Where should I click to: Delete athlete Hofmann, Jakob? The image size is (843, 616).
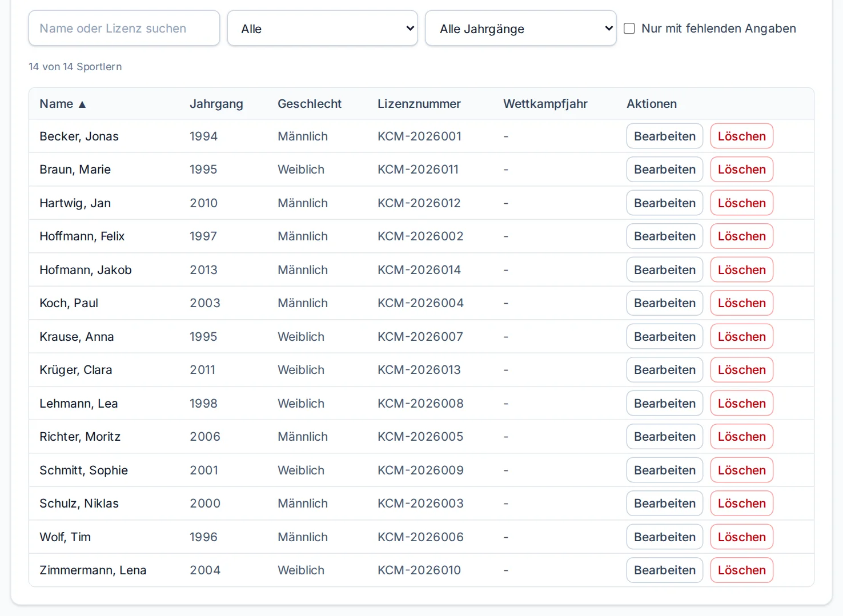click(742, 270)
